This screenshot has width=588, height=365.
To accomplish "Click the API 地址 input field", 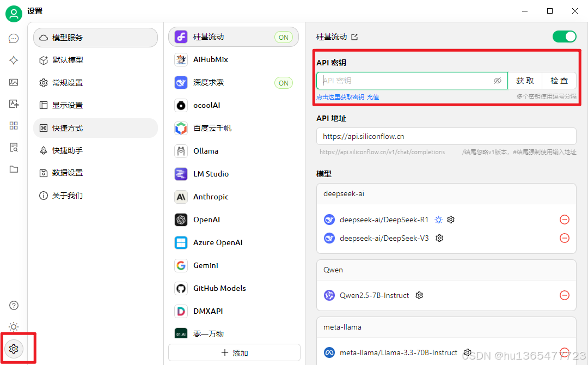I will pyautogui.click(x=446, y=136).
